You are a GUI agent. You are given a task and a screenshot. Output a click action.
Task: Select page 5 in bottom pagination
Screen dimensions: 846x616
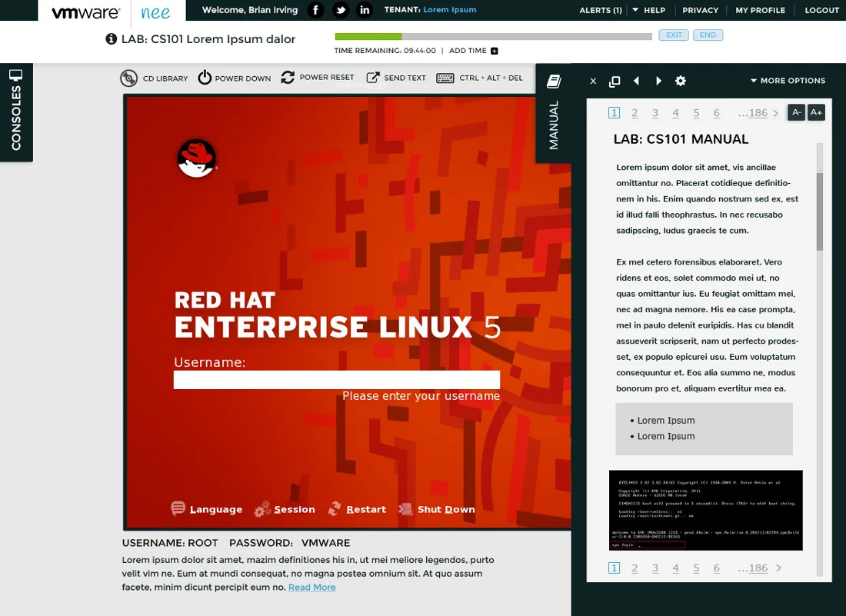click(696, 568)
